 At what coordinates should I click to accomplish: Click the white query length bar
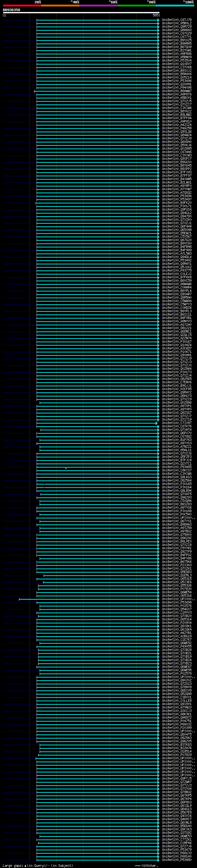(x=81, y=12)
